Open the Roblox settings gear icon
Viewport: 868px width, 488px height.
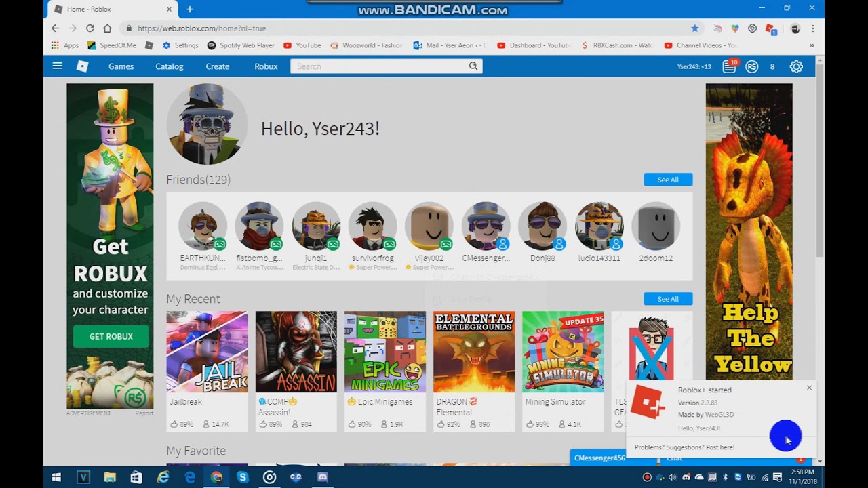pos(796,66)
